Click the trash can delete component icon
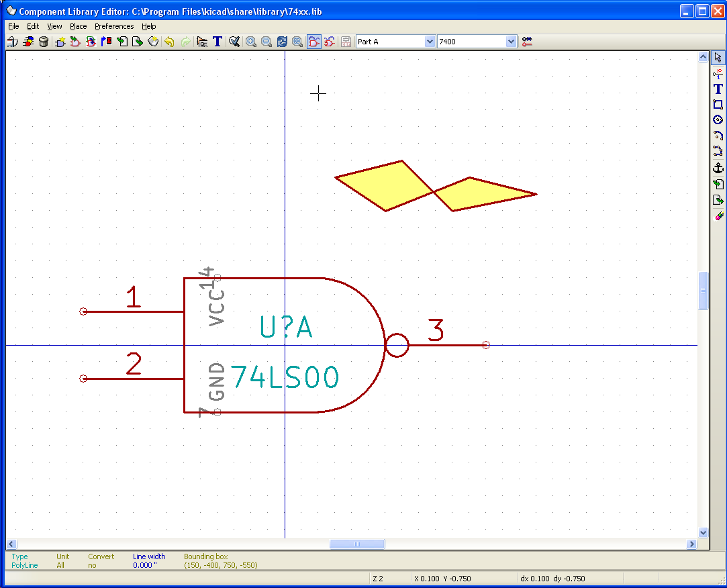The width and height of the screenshot is (727, 588). (44, 42)
